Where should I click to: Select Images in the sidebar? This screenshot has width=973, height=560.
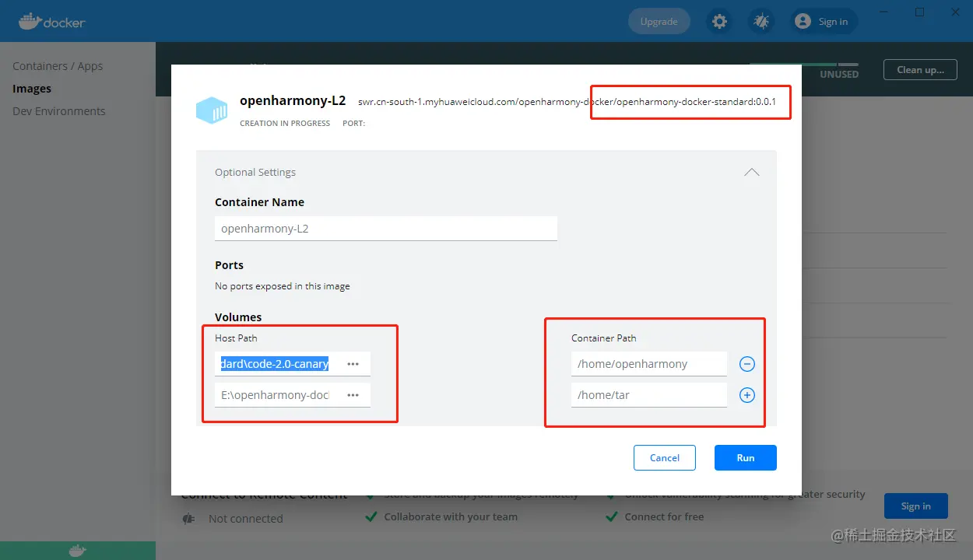32,89
